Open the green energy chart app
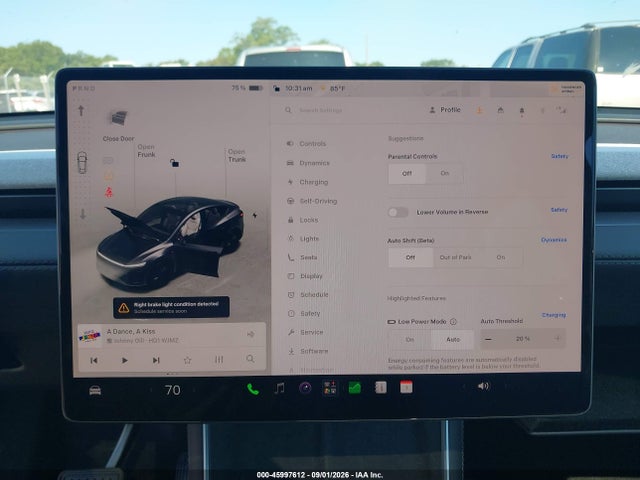Image resolution: width=640 pixels, height=480 pixels. coord(355,387)
